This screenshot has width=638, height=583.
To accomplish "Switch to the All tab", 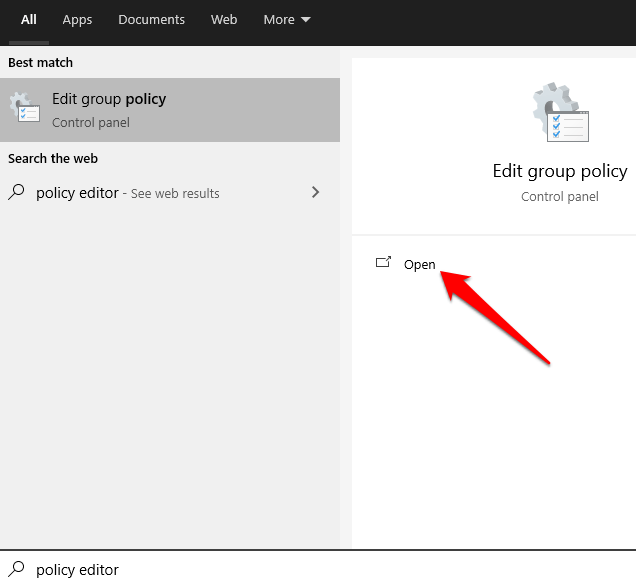I will (x=29, y=20).
